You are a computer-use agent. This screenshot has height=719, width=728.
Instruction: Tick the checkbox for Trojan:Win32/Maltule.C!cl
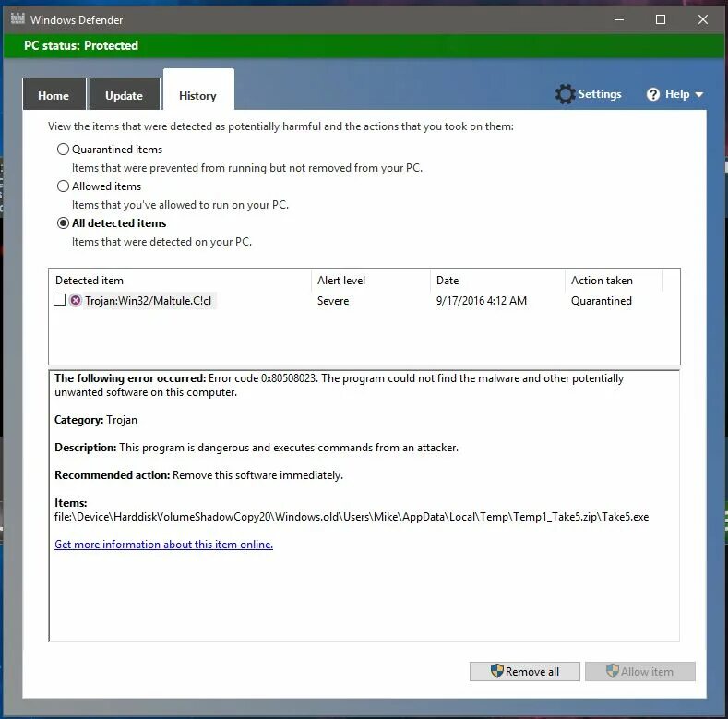click(59, 300)
